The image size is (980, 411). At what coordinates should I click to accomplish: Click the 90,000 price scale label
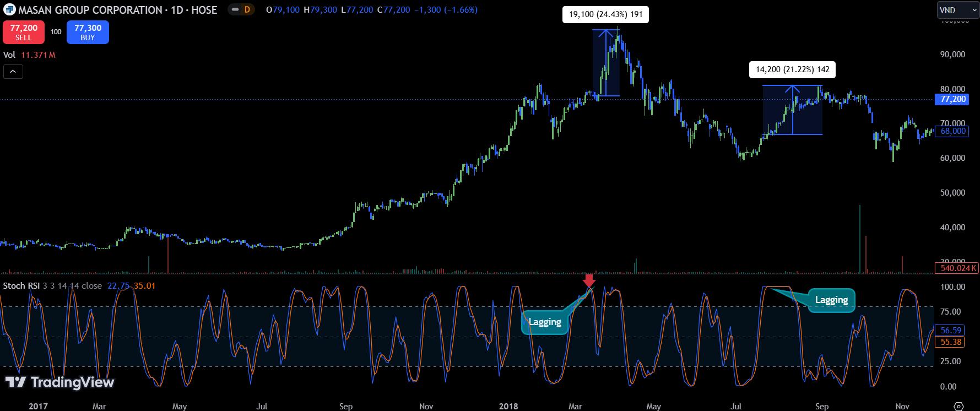pos(952,55)
